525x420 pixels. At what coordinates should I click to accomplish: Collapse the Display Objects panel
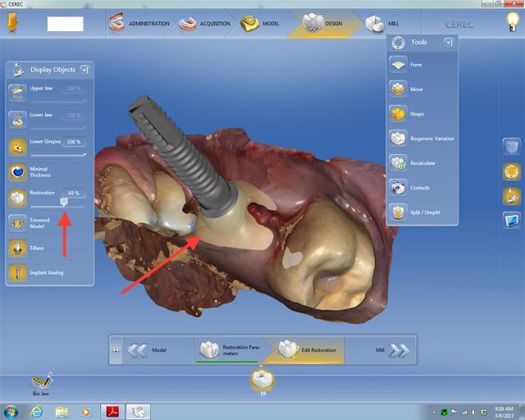(84, 70)
